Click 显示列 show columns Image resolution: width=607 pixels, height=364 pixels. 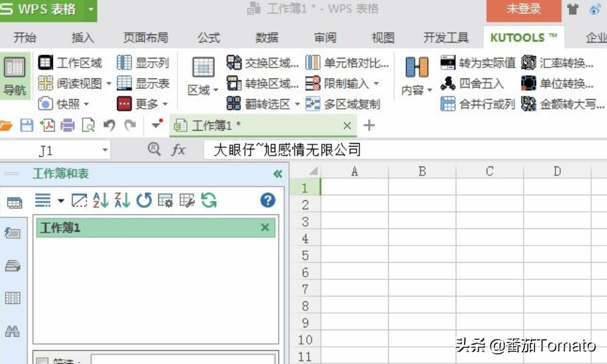tap(143, 63)
